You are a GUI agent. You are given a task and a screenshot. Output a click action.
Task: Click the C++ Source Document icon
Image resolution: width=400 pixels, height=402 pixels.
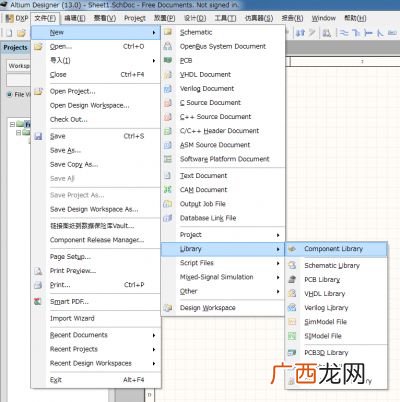168,116
